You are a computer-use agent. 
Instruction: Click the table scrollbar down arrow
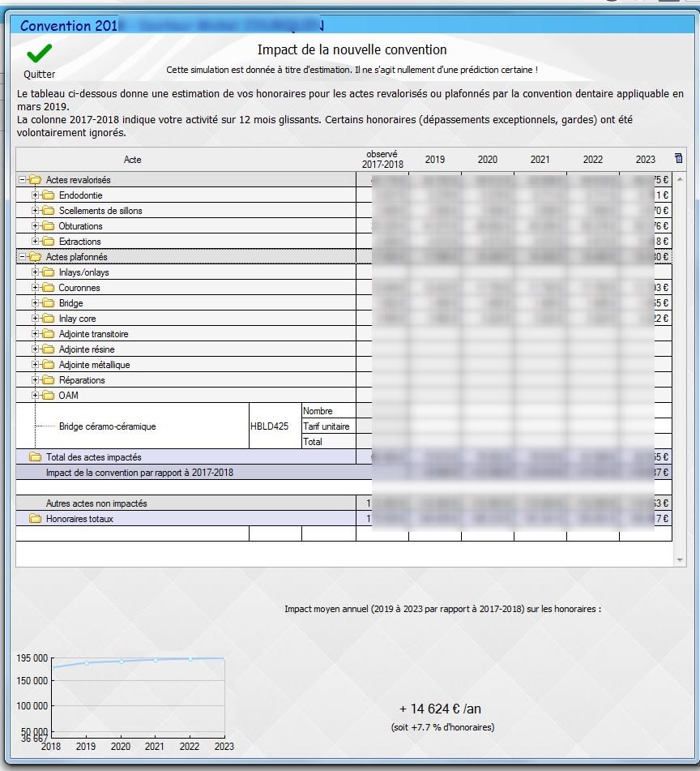680,560
